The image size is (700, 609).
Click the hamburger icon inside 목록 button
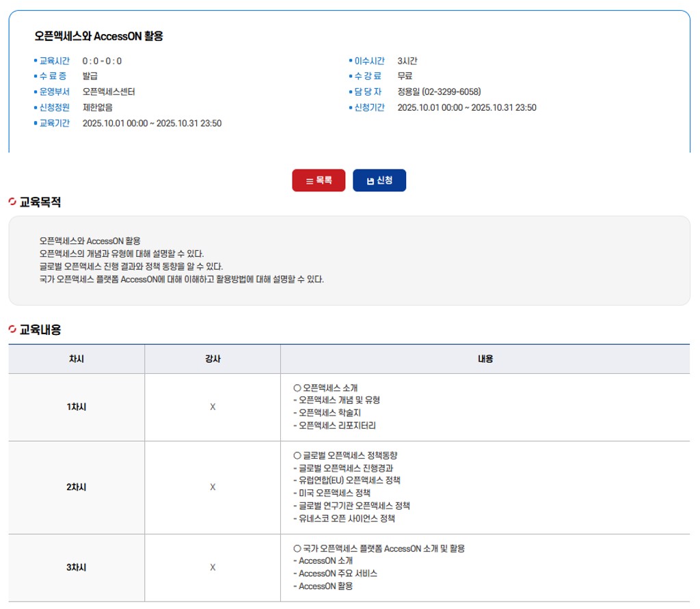point(309,181)
